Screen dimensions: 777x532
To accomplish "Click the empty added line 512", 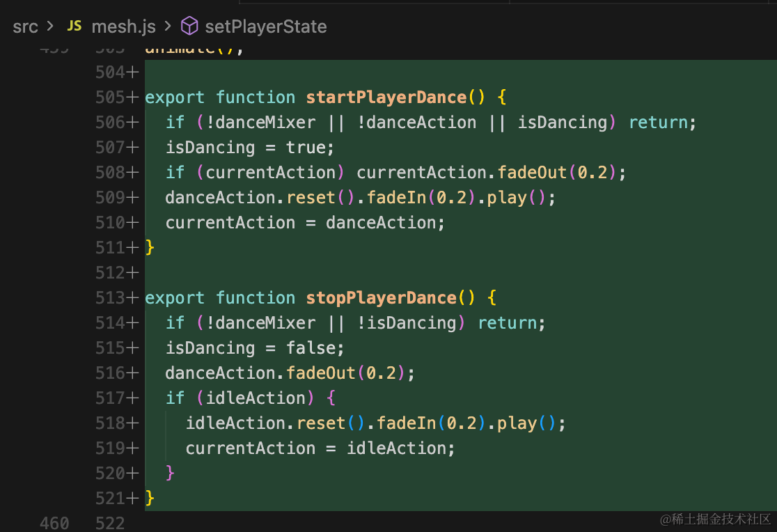I will (x=460, y=273).
